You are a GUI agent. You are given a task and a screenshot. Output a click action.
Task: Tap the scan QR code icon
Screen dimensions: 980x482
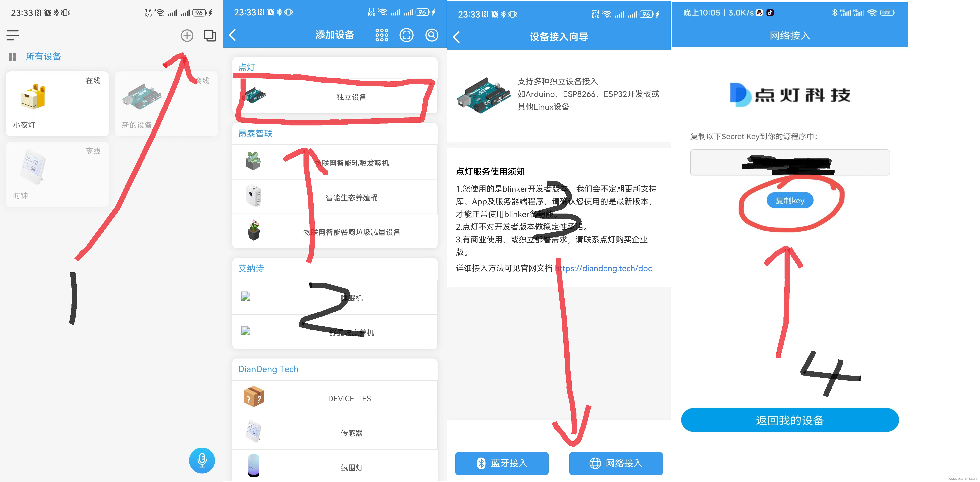[406, 35]
